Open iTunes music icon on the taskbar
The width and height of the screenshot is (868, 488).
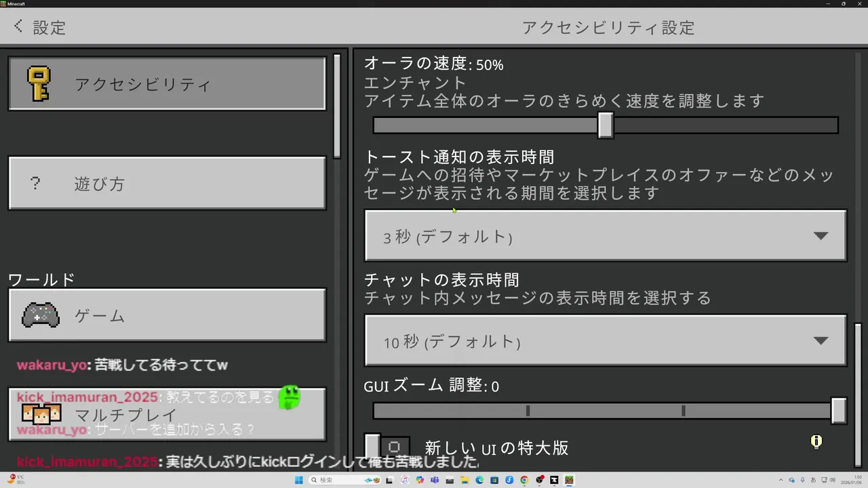(x=405, y=480)
